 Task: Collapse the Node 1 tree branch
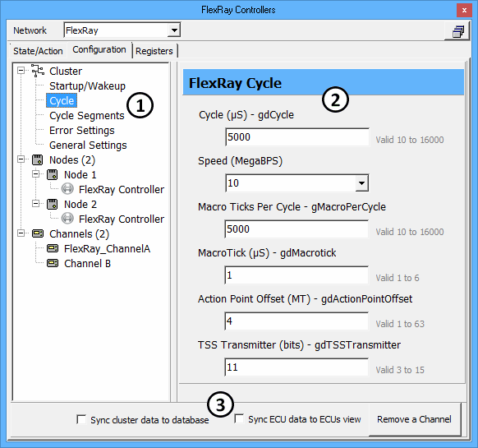click(36, 174)
